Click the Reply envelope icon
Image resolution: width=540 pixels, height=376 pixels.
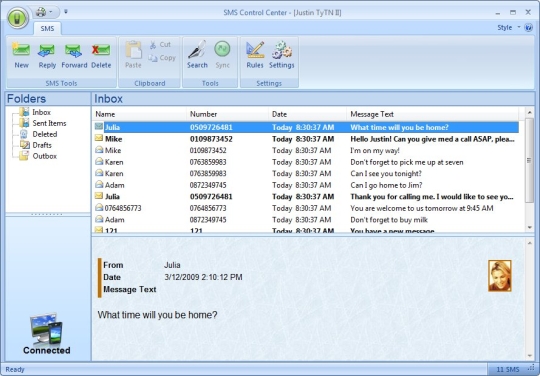click(x=46, y=50)
